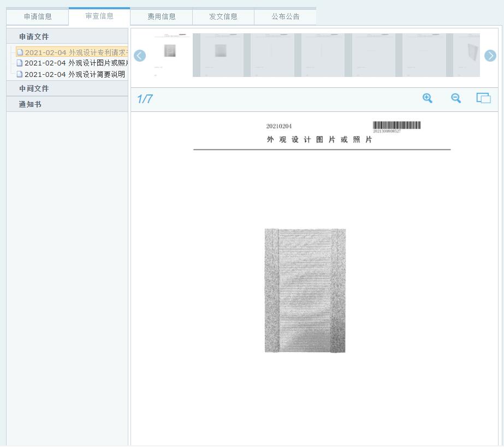Image resolution: width=504 pixels, height=447 pixels.
Task: Open the 费用信息 tab
Action: click(x=162, y=17)
